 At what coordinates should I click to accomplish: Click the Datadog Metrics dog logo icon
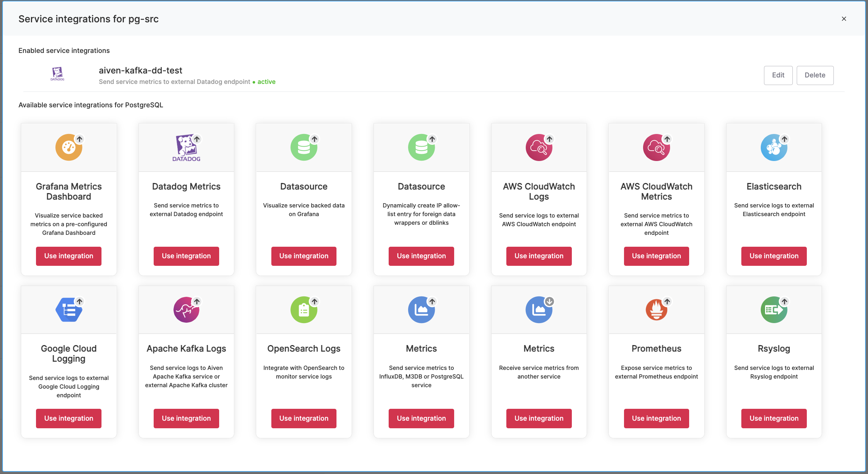(186, 148)
